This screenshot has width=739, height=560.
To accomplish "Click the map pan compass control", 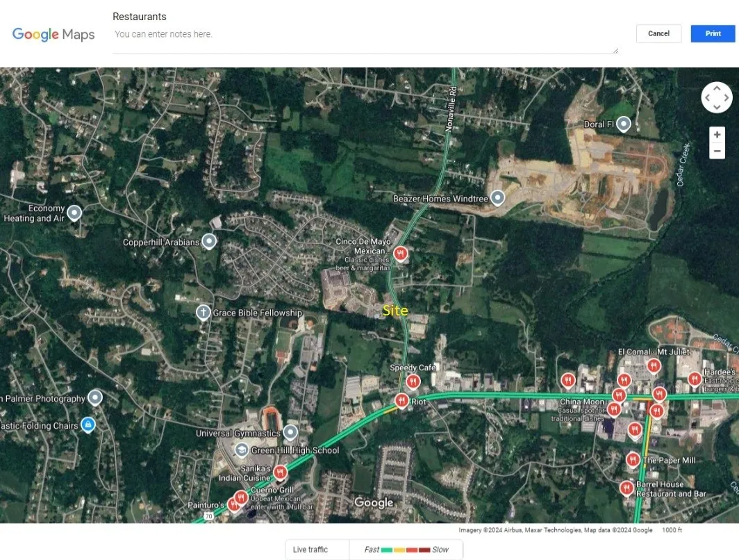I will (x=717, y=98).
